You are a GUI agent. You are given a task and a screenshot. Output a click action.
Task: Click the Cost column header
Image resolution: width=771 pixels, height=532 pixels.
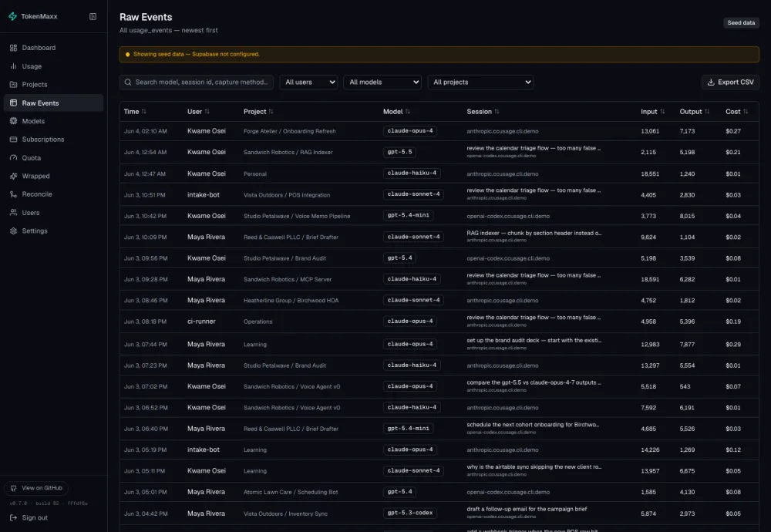click(x=736, y=112)
